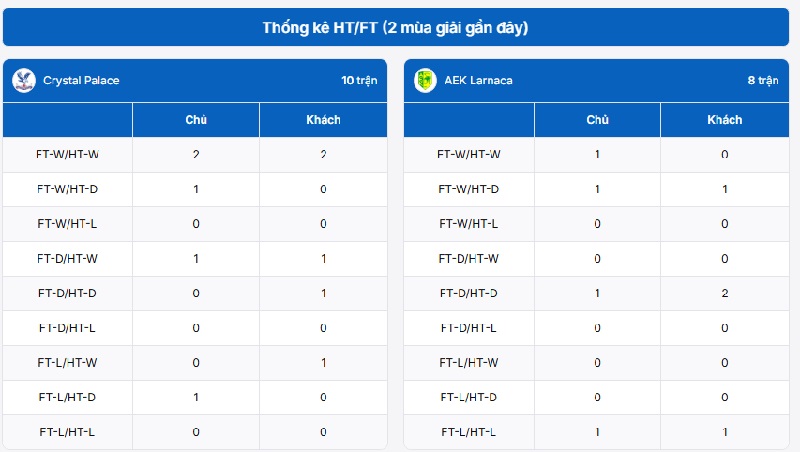Screen dimensions: 800x452
Task: Select FT-D/HT-W row label for Crystal Palace
Action: 67,259
